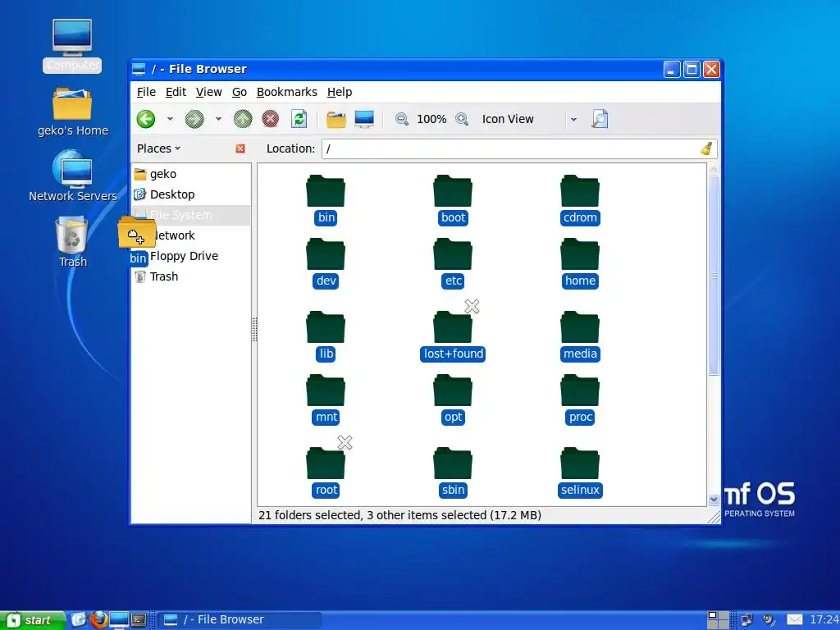This screenshot has width=840, height=630.
Task: Select the mnt folder icon
Action: pos(326,390)
